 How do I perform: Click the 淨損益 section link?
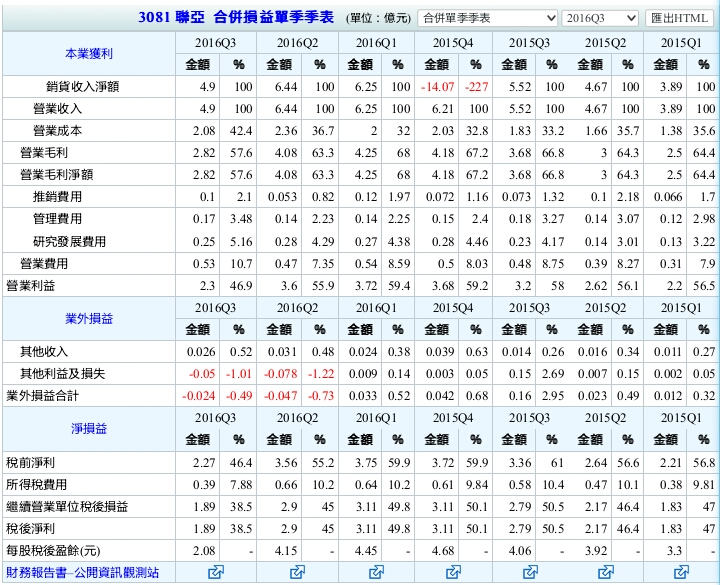[89, 428]
